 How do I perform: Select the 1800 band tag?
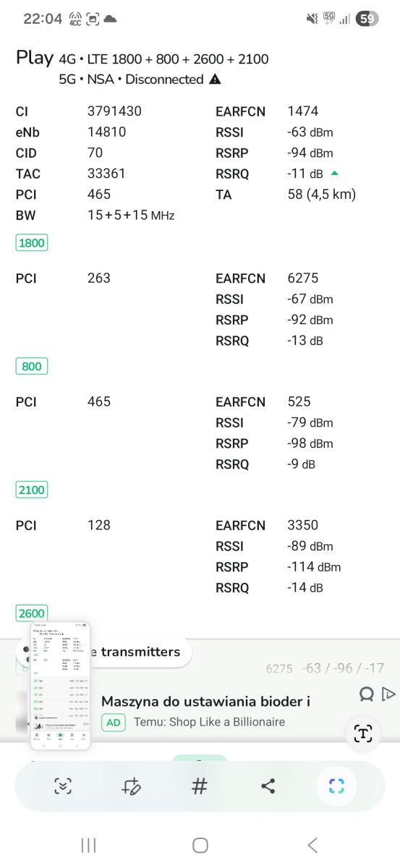click(x=32, y=243)
